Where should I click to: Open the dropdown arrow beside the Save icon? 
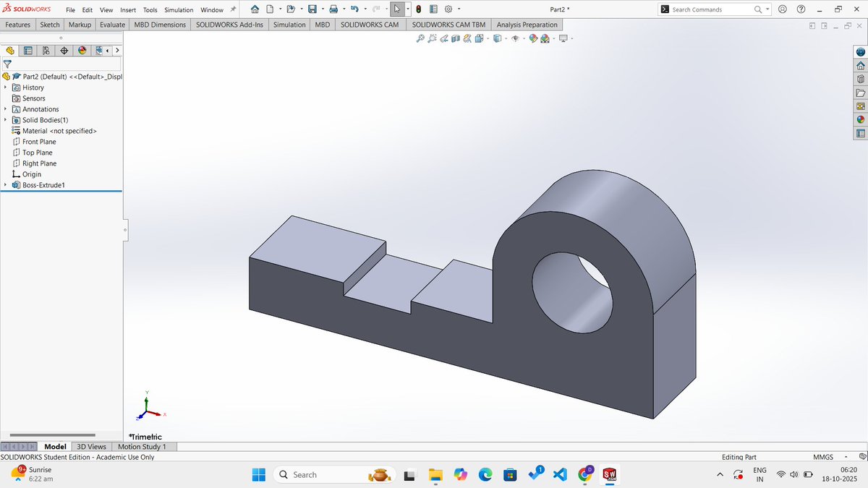(321, 9)
